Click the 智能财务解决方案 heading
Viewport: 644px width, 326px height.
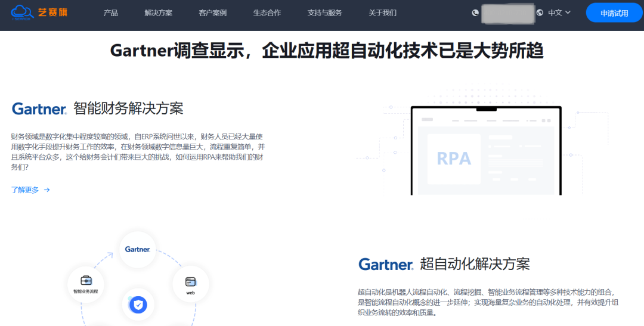(129, 108)
